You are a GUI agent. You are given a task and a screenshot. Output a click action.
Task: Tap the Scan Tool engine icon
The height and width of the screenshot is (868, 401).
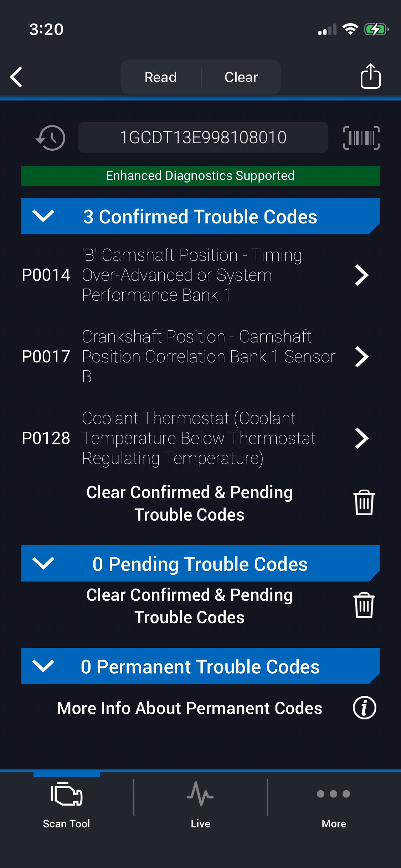pyautogui.click(x=67, y=794)
